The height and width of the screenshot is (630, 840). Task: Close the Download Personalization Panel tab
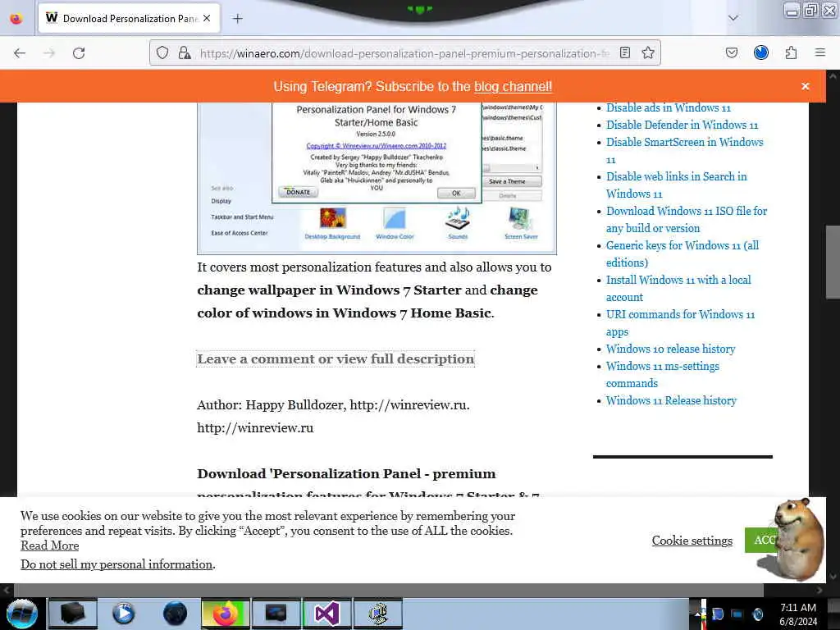point(207,18)
